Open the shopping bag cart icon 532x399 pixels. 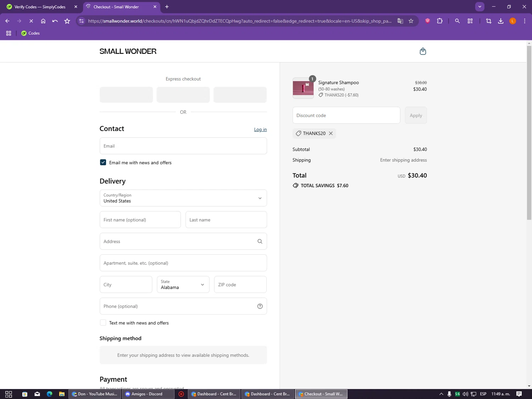pos(423,51)
